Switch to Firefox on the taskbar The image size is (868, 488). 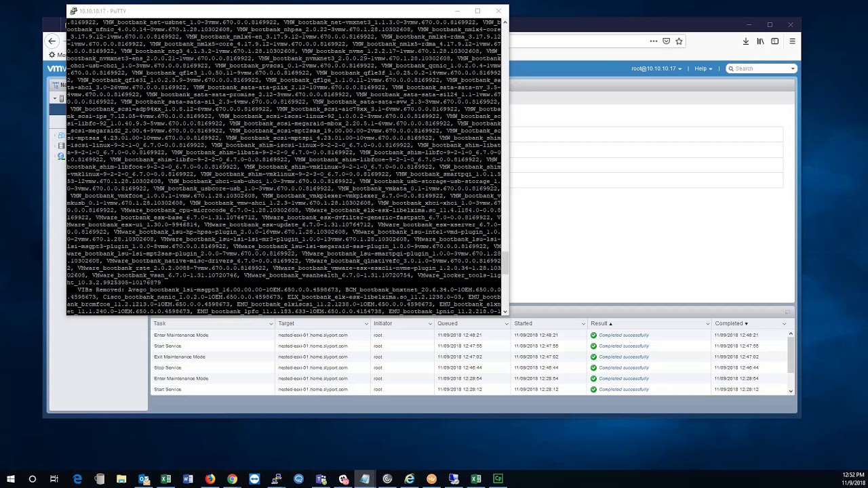click(210, 479)
